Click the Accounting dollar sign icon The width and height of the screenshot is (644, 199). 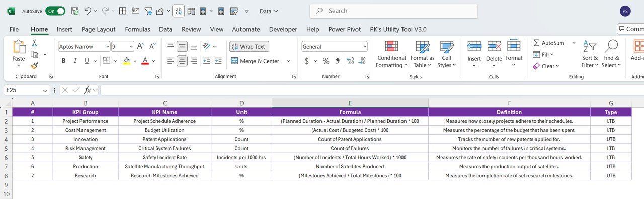coord(307,61)
